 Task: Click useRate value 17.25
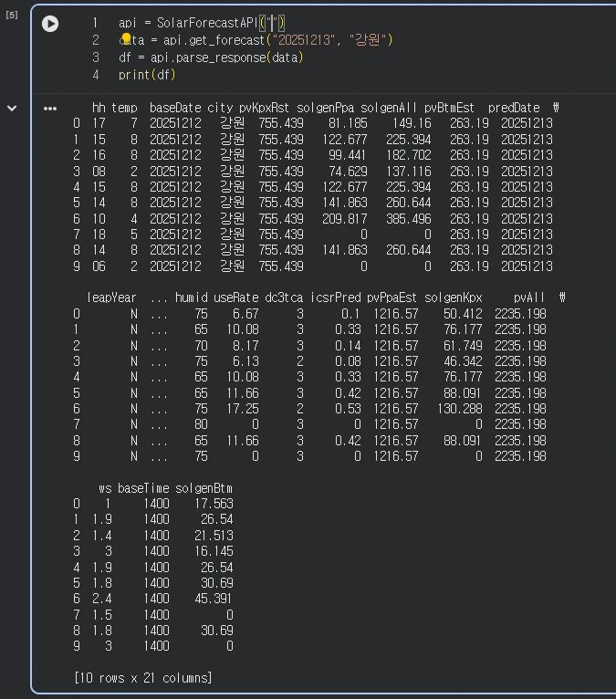[243, 409]
